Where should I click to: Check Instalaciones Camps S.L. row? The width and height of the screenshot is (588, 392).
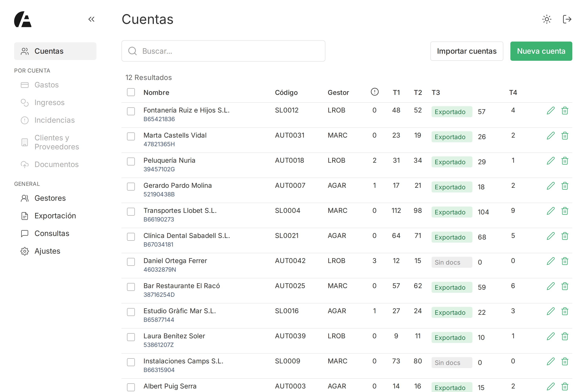point(131,362)
